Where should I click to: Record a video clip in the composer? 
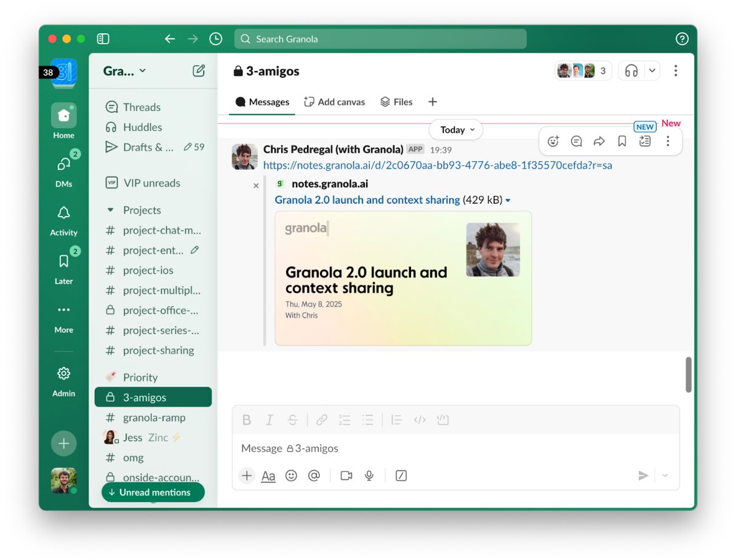(345, 475)
